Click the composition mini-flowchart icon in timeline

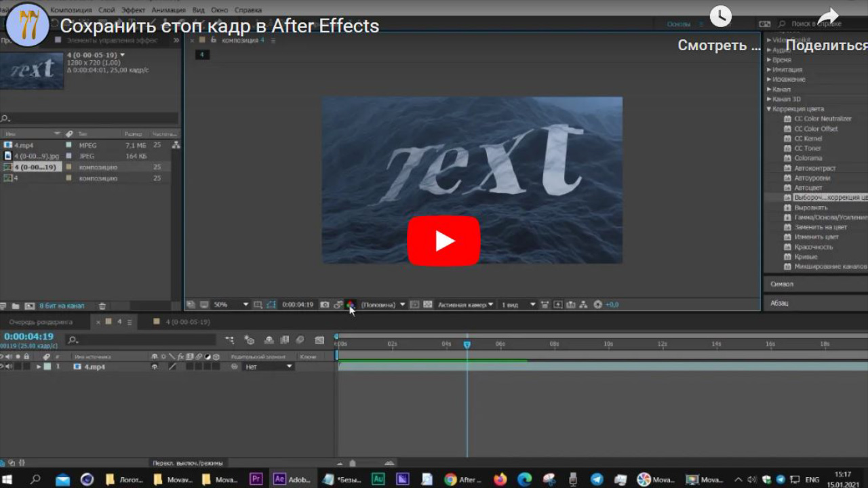tap(230, 340)
